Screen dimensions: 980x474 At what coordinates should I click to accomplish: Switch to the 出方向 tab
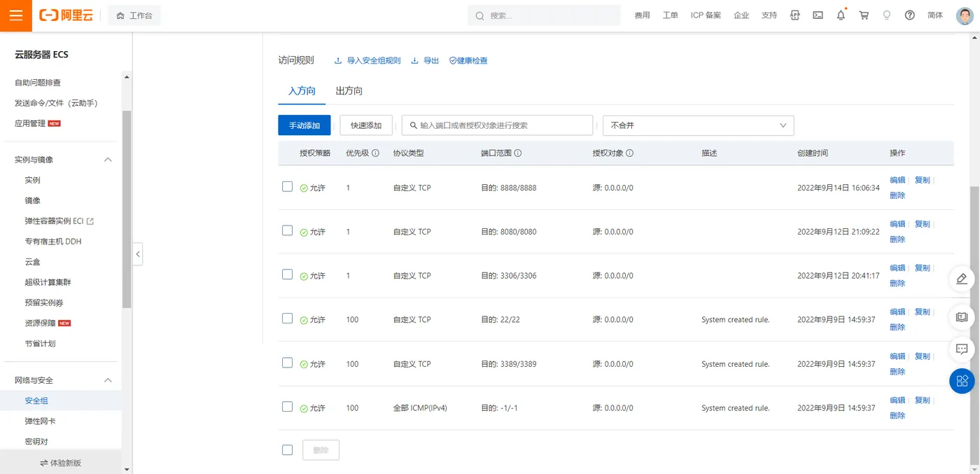(x=349, y=91)
